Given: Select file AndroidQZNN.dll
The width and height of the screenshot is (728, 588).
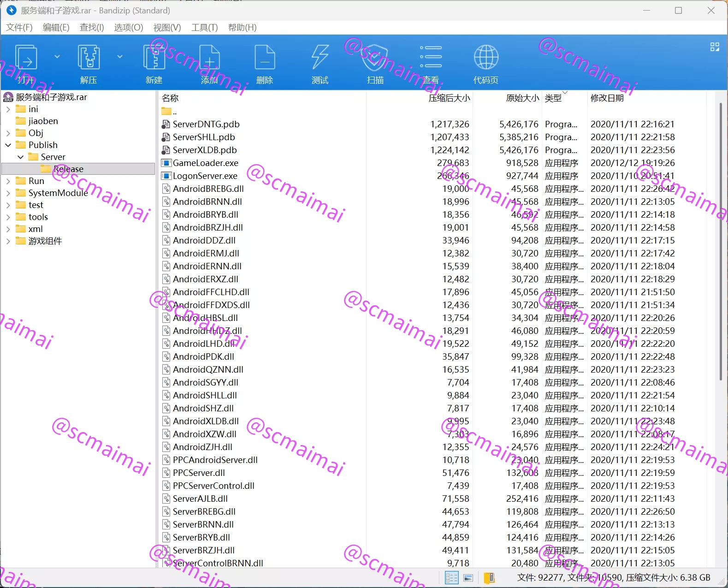Looking at the screenshot, I should (208, 369).
